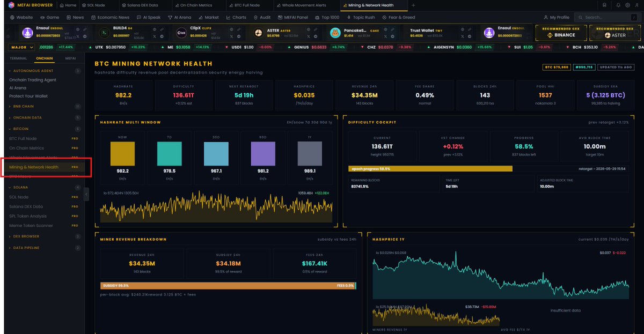Open Onchain Trading Agent link
The height and width of the screenshot is (334, 644).
tap(33, 80)
